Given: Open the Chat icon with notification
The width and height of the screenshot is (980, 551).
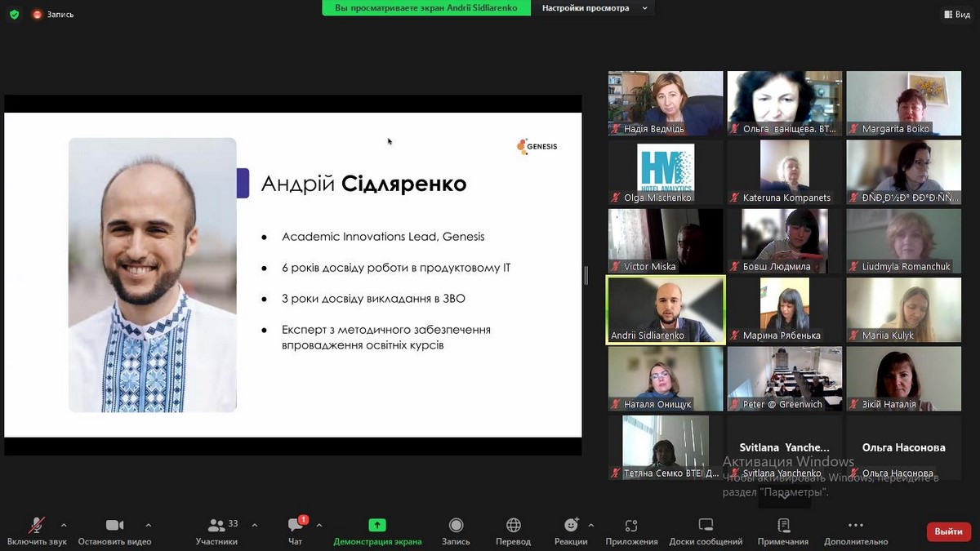Looking at the screenshot, I should [296, 526].
